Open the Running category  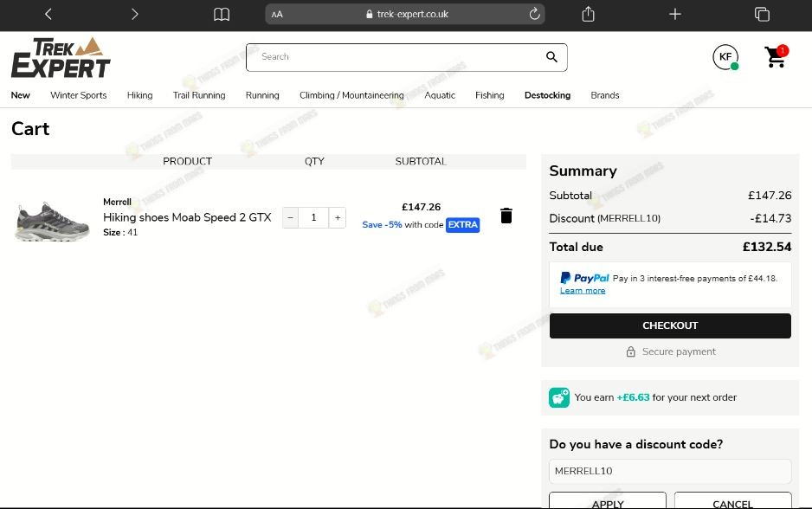(262, 95)
